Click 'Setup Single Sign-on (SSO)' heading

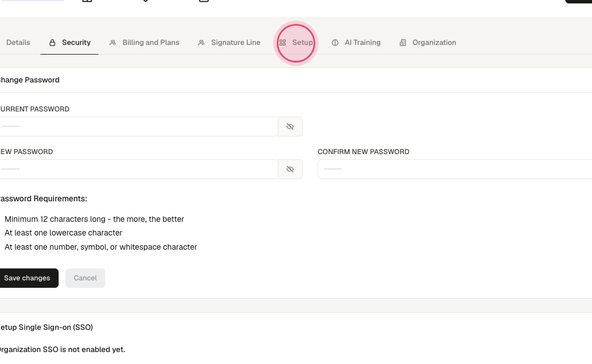(x=46, y=328)
